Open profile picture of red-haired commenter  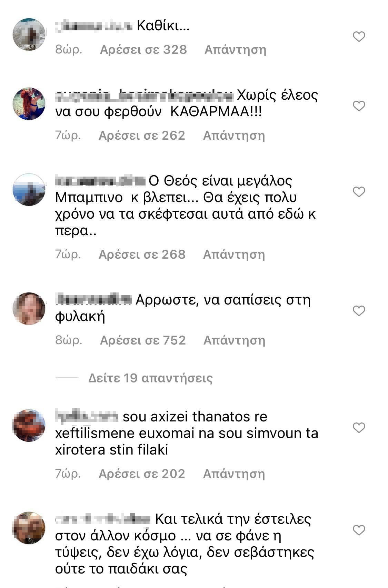click(29, 104)
